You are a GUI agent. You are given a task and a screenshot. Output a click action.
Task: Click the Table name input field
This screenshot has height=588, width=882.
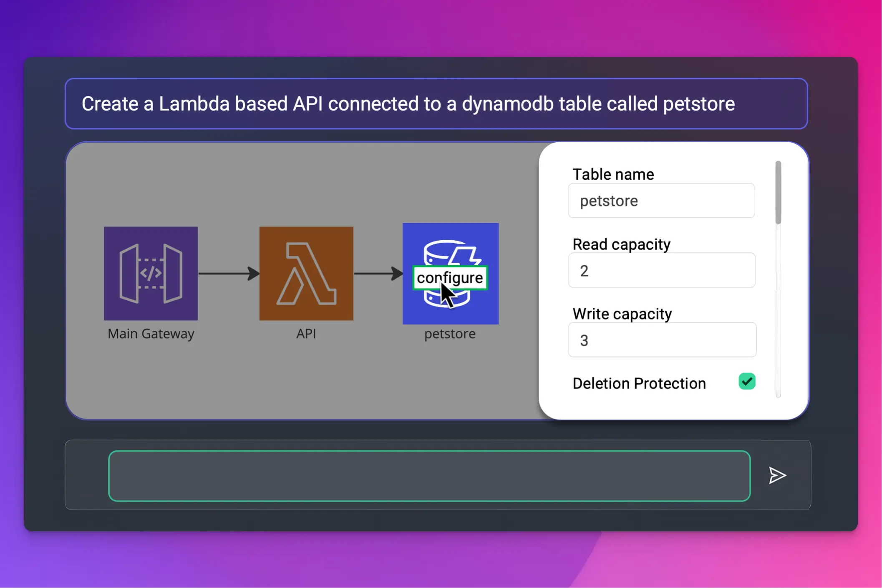661,201
